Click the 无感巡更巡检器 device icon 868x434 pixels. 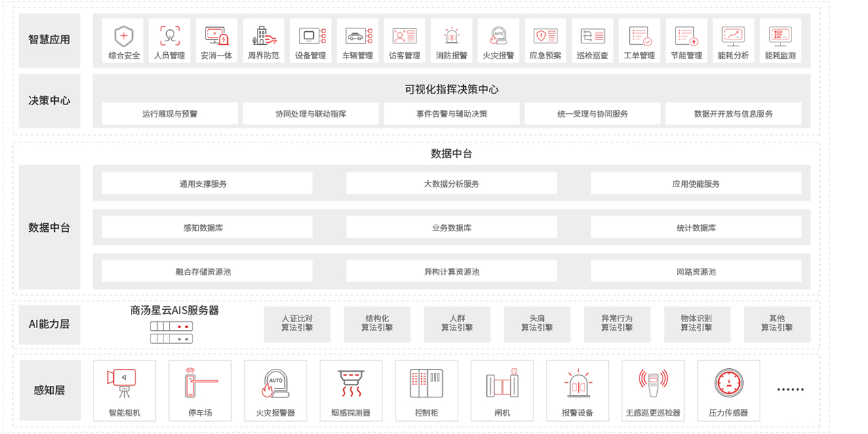(x=653, y=384)
